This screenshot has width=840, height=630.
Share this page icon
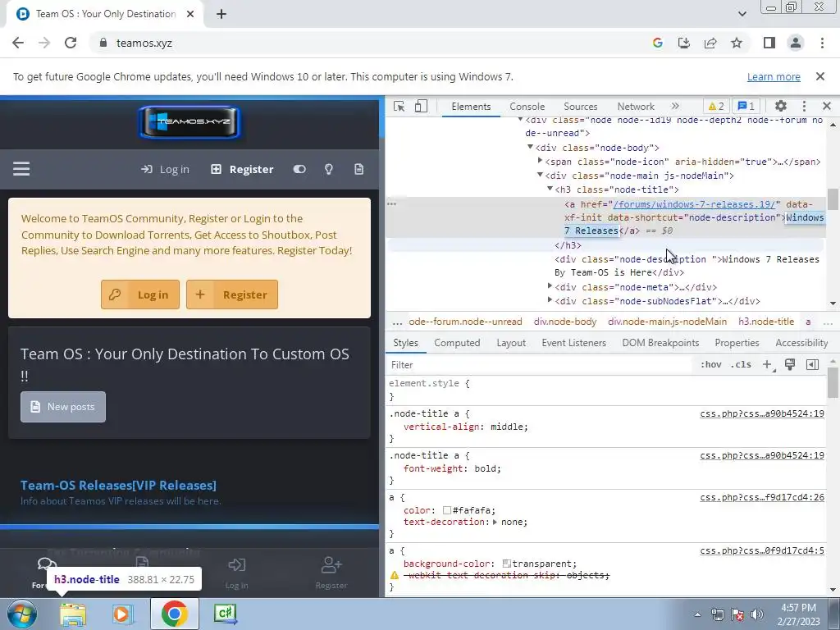pyautogui.click(x=710, y=43)
